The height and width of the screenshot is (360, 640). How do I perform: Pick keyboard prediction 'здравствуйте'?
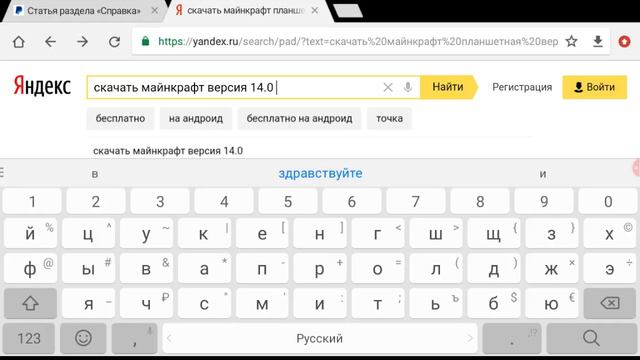(x=320, y=173)
